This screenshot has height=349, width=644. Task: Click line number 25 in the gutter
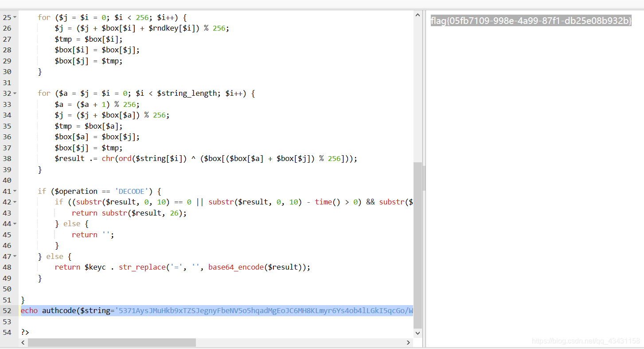(7, 17)
